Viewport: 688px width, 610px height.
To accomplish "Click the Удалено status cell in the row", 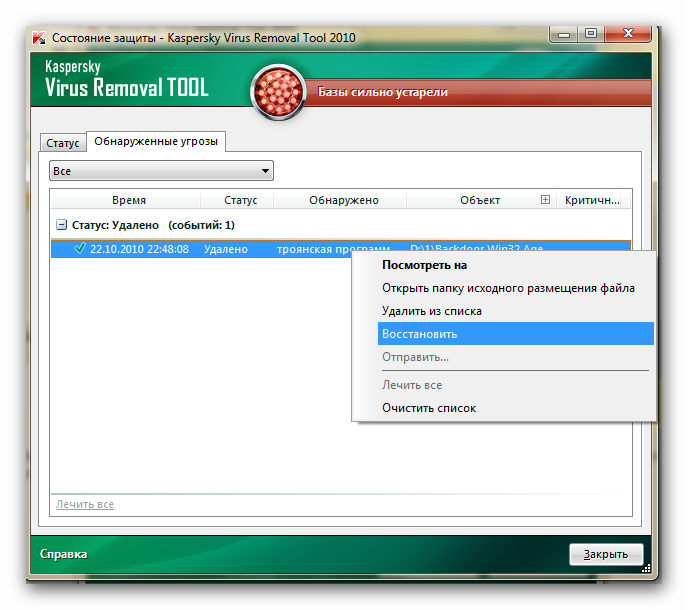I will coord(226,249).
